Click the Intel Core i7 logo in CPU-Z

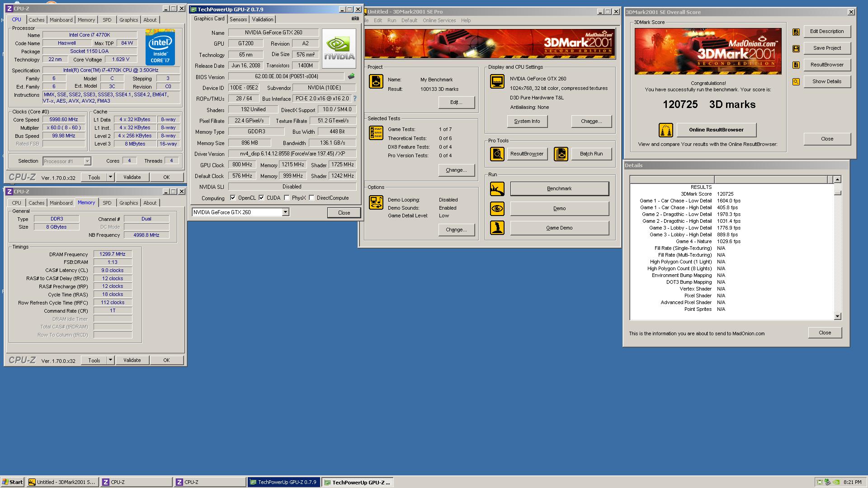[x=160, y=47]
